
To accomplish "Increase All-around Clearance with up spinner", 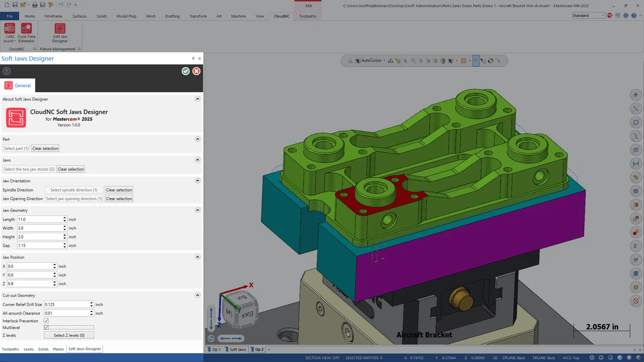I will click(x=91, y=312).
